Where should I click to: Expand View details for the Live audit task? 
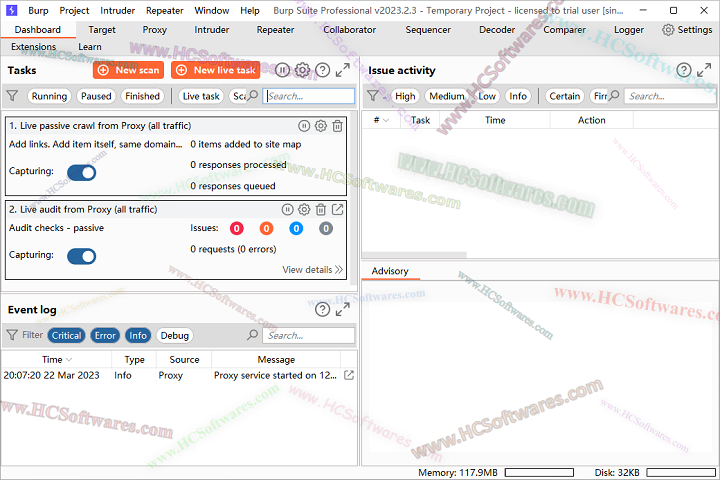312,270
